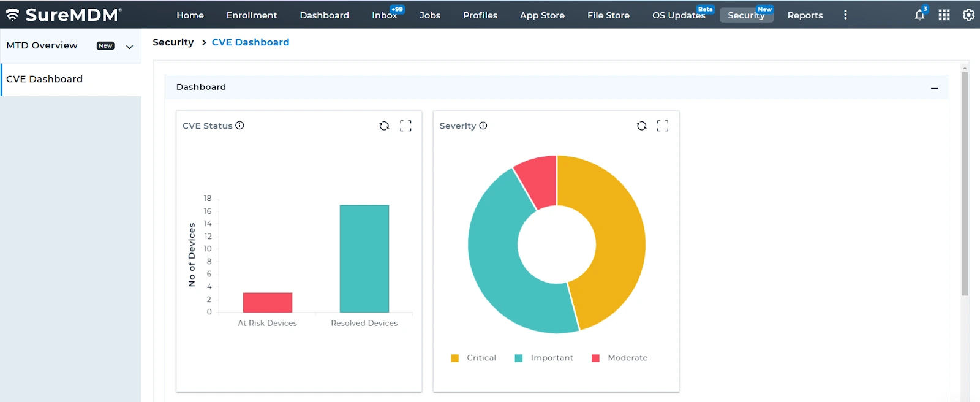This screenshot has height=402, width=980.
Task: Show CVE Status info tooltip icon
Action: tap(240, 126)
